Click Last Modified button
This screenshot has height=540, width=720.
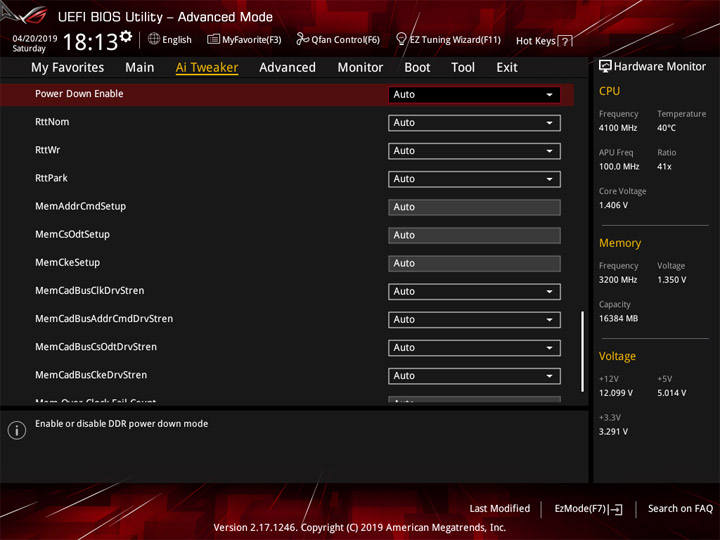click(x=500, y=508)
